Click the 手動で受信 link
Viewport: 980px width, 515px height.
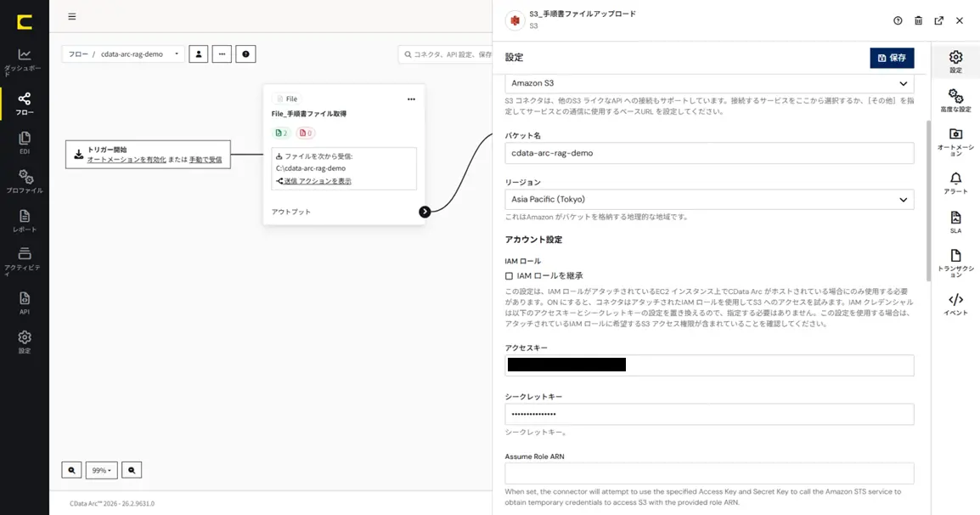coord(206,160)
